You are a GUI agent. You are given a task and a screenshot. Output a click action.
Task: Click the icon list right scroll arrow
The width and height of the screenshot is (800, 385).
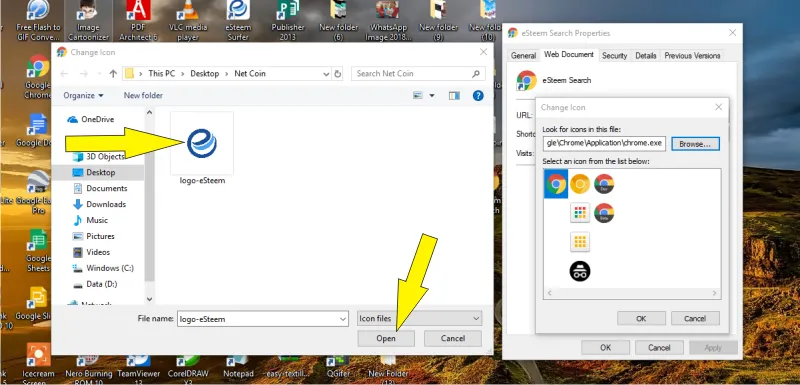point(715,293)
